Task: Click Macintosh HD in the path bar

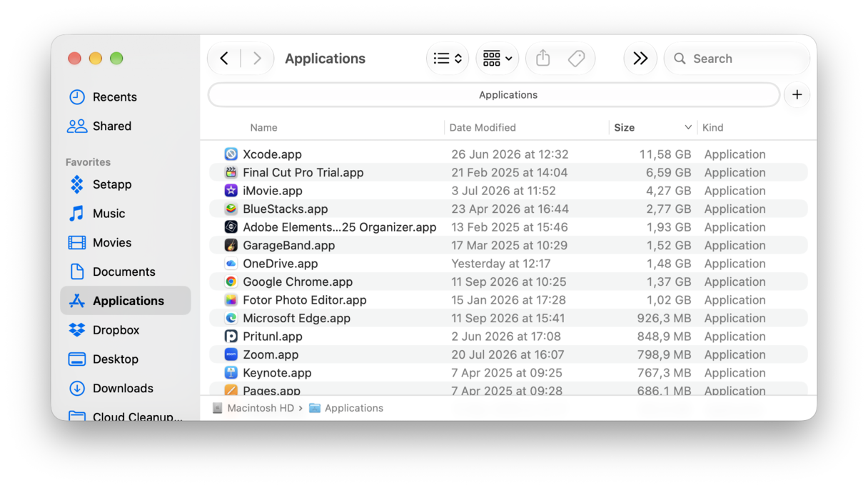Action: click(x=254, y=408)
